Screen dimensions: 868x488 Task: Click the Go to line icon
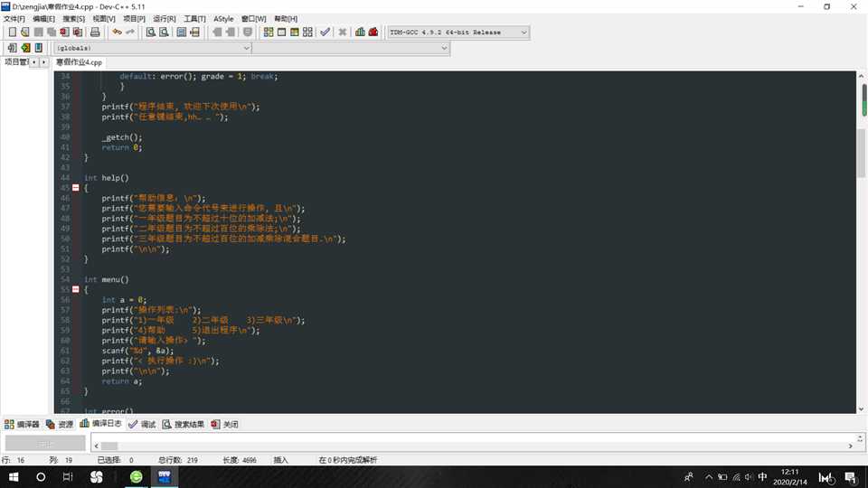click(x=195, y=33)
